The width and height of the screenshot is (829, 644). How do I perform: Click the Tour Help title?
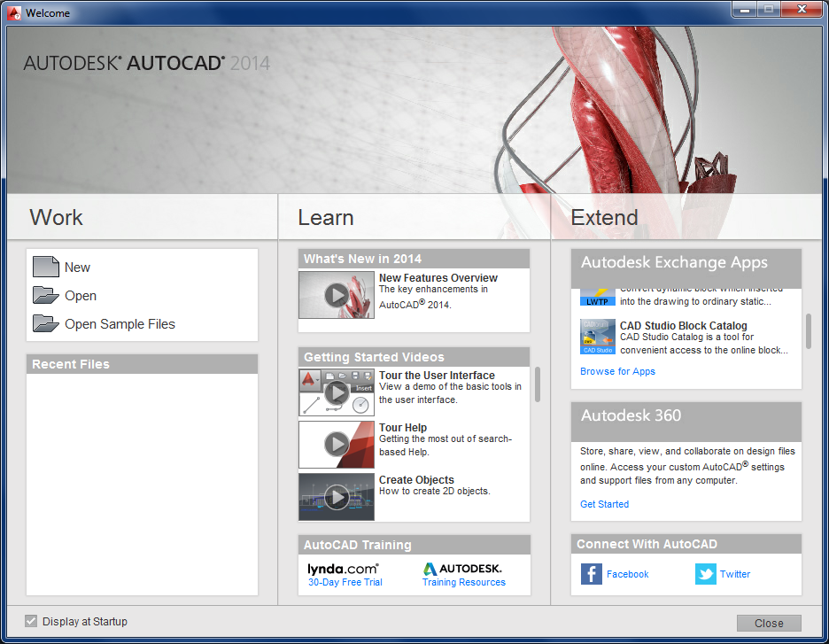pyautogui.click(x=403, y=427)
